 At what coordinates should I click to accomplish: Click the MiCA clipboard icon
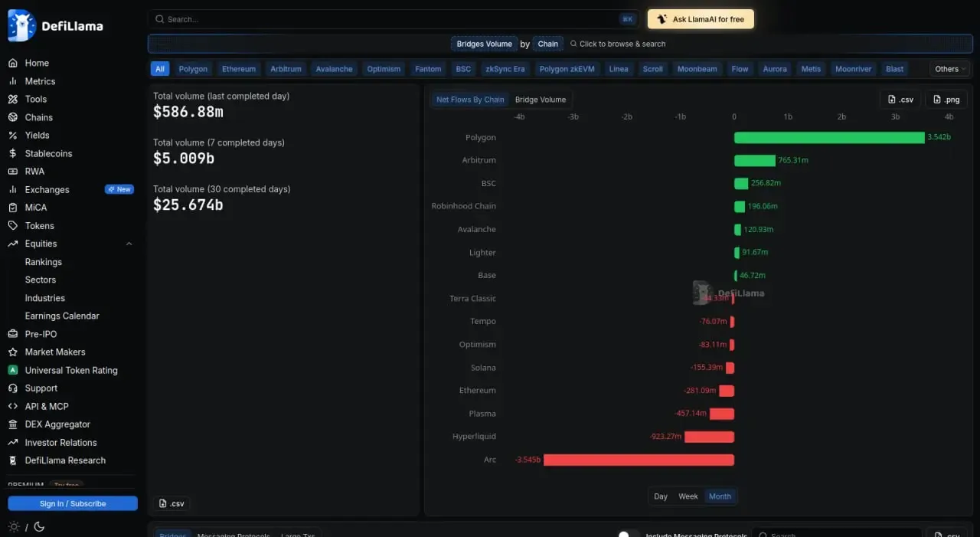[12, 208]
